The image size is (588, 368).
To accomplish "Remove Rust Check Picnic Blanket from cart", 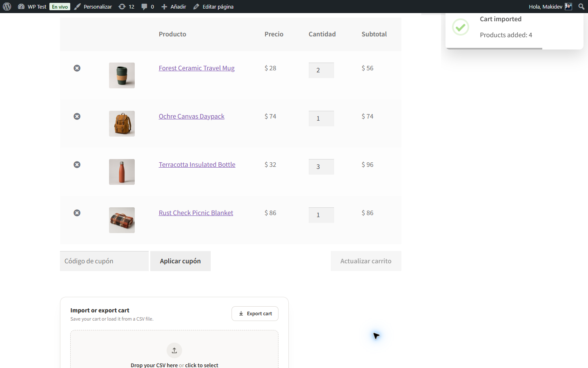I will pos(77,213).
